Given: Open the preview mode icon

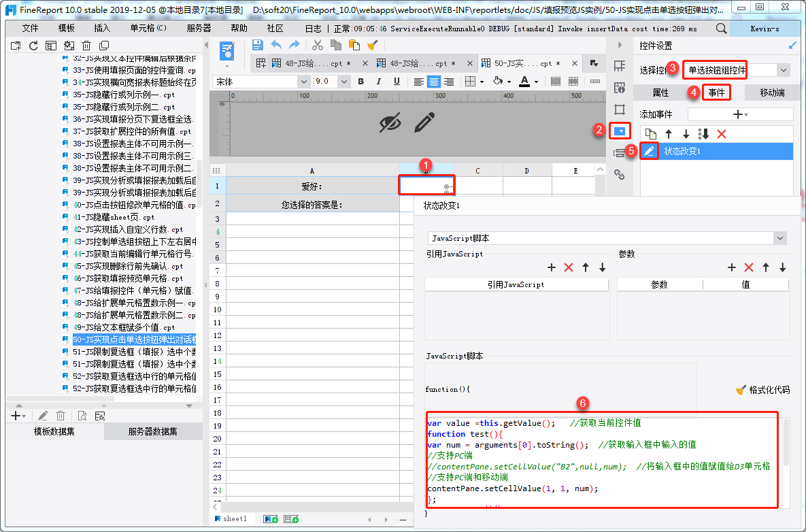Looking at the screenshot, I should click(x=226, y=52).
